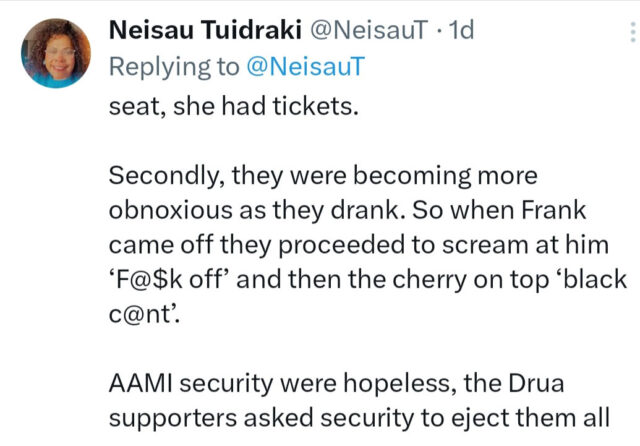Follow the blue @NeisauT reply mention
640x446 pixels.
(305, 66)
